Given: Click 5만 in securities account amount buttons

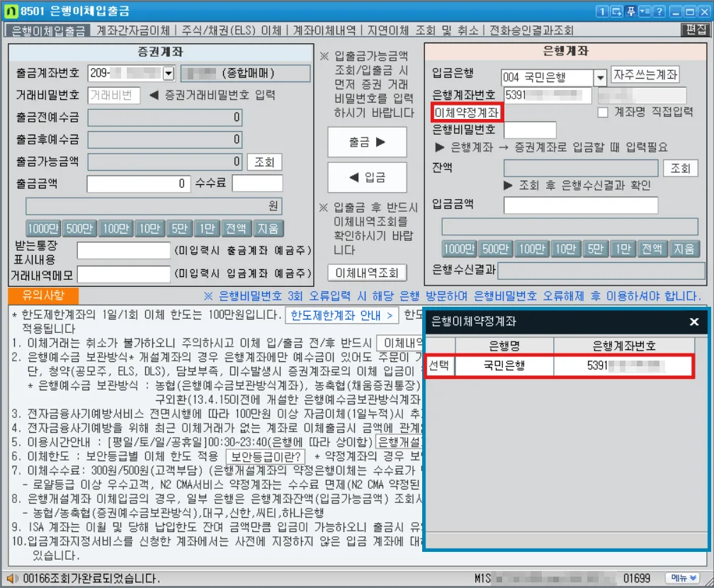Looking at the screenshot, I should [179, 228].
